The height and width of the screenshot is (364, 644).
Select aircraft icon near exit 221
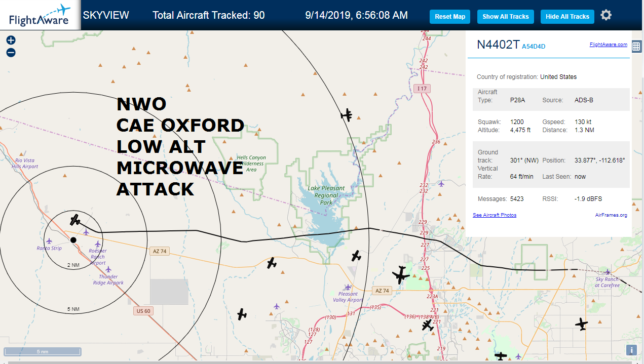pos(429,325)
